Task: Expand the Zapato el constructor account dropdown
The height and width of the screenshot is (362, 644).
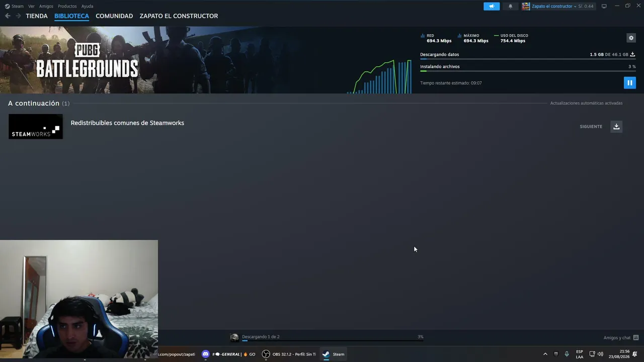Action: point(554,6)
